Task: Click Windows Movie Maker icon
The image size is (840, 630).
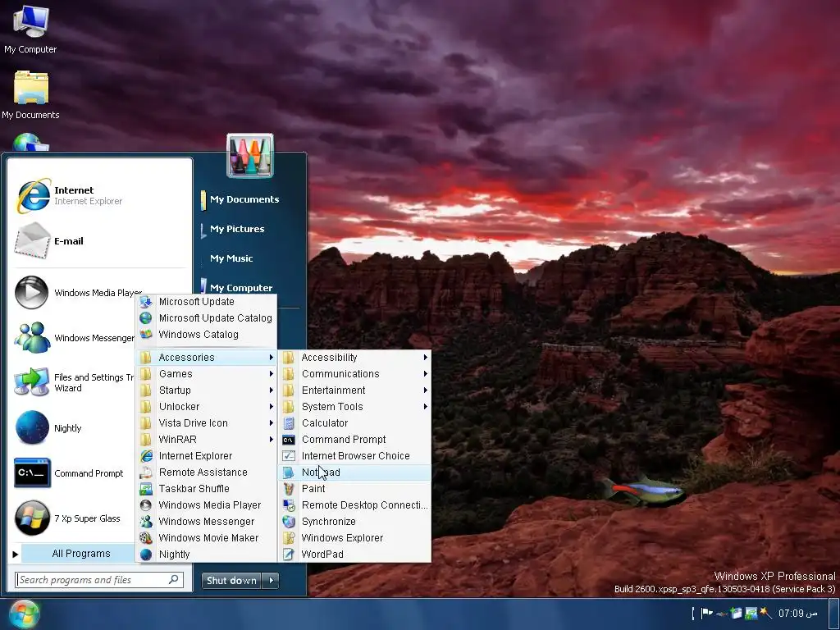Action: (146, 538)
